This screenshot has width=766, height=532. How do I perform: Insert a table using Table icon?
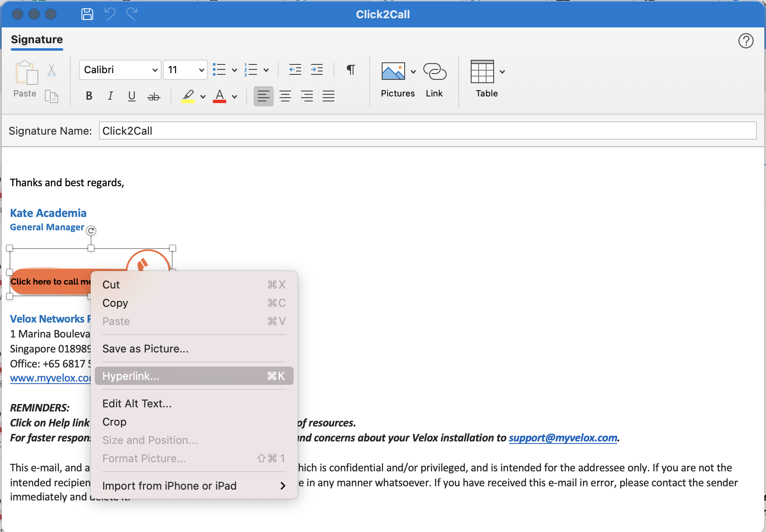482,71
